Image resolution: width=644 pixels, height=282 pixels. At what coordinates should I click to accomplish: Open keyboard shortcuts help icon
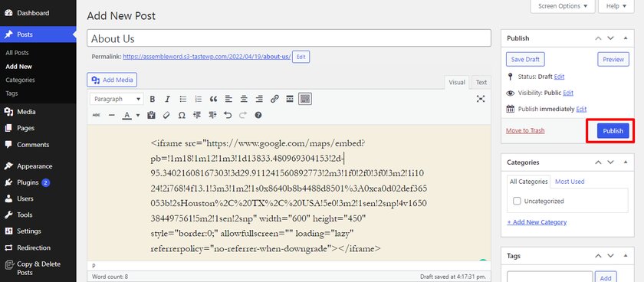pyautogui.click(x=258, y=116)
